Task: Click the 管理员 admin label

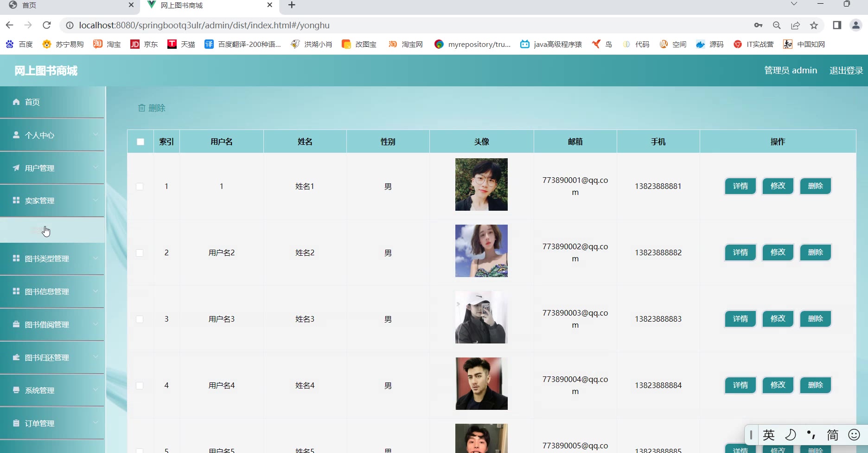Action: [791, 71]
